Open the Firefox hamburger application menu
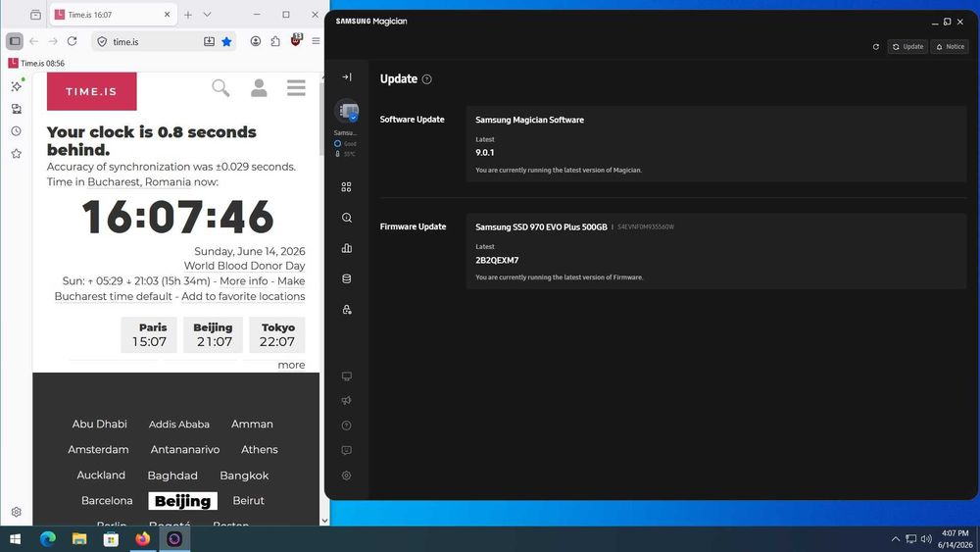 pos(316,41)
